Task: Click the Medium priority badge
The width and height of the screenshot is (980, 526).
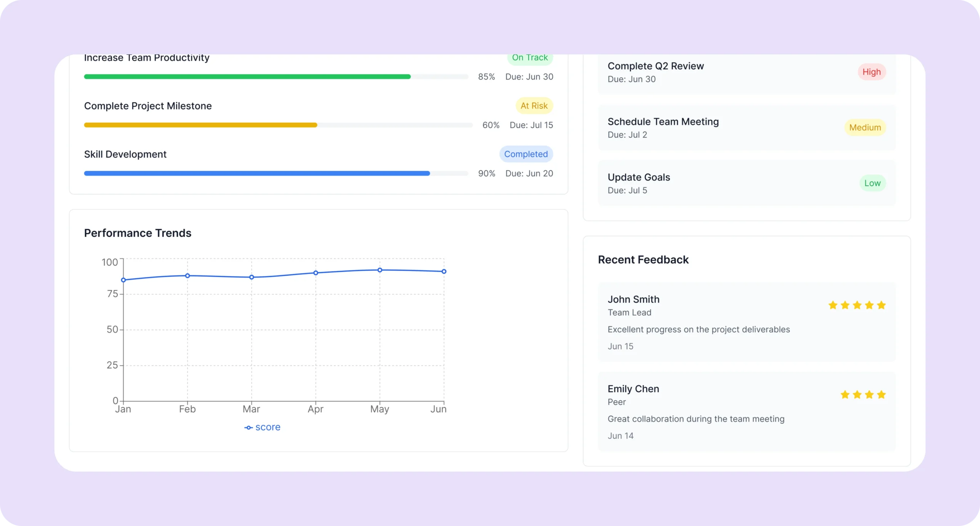Action: coord(865,127)
